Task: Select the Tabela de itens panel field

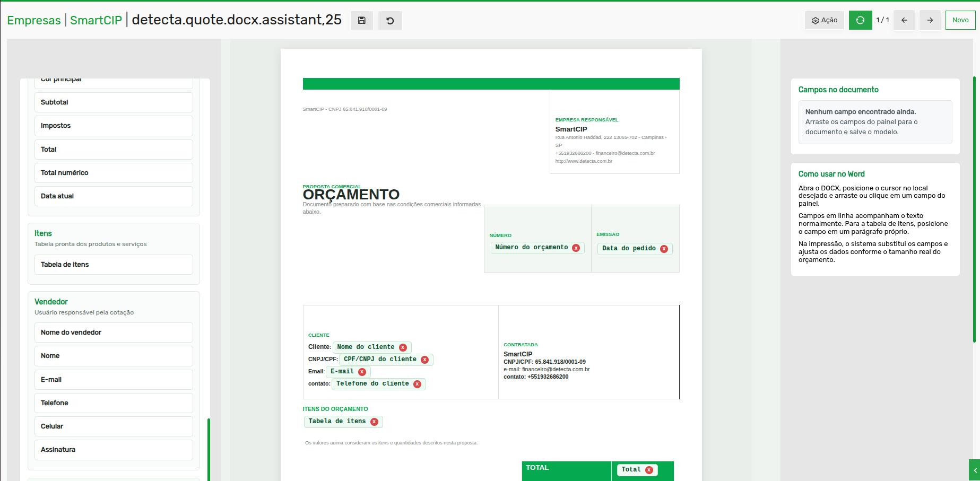Action: point(114,265)
